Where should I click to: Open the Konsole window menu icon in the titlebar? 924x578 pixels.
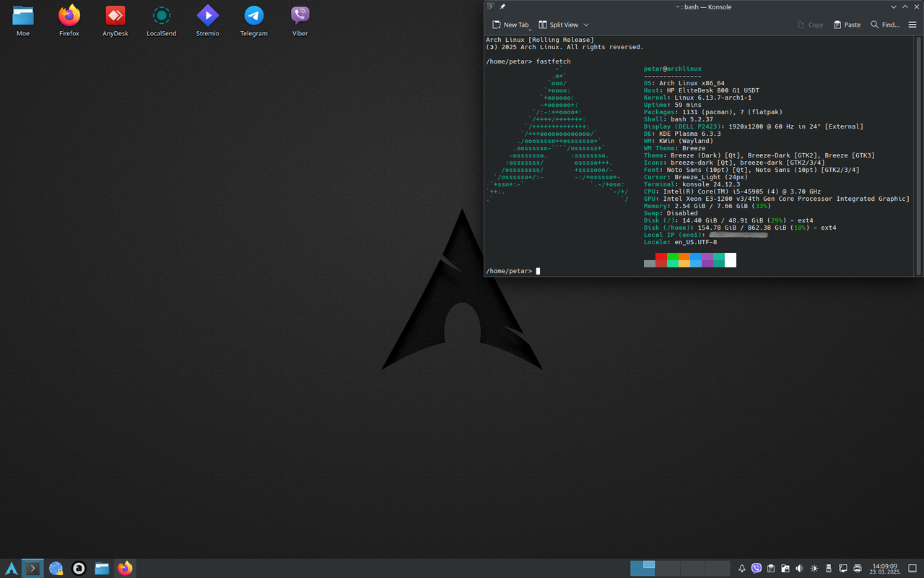490,7
